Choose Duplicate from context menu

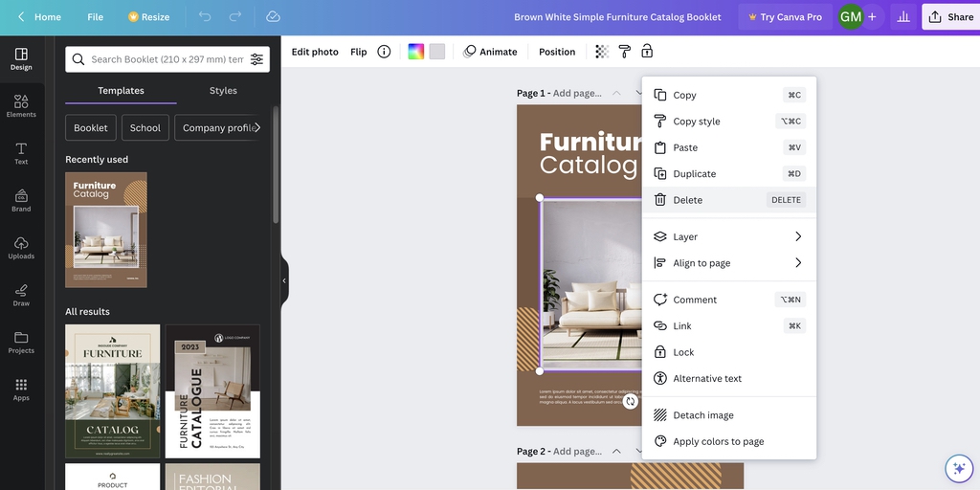pos(728,174)
